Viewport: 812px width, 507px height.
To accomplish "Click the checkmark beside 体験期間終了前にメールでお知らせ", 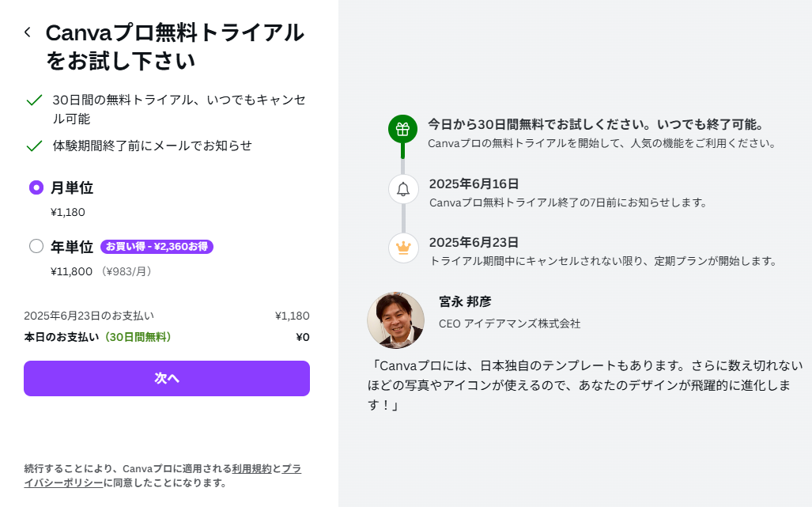I will (x=33, y=146).
